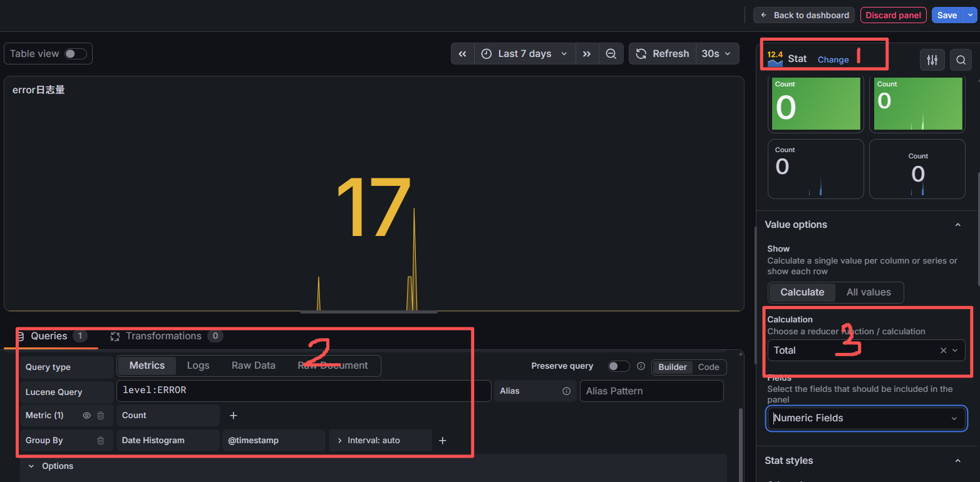Open the Numeric Fields dropdown
This screenshot has height=482, width=980.
click(866, 418)
